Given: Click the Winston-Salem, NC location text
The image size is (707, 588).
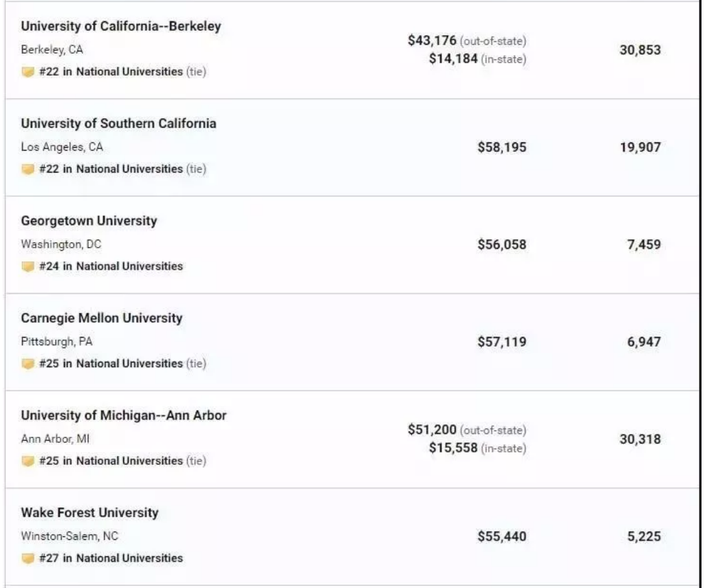Looking at the screenshot, I should click(x=69, y=536).
